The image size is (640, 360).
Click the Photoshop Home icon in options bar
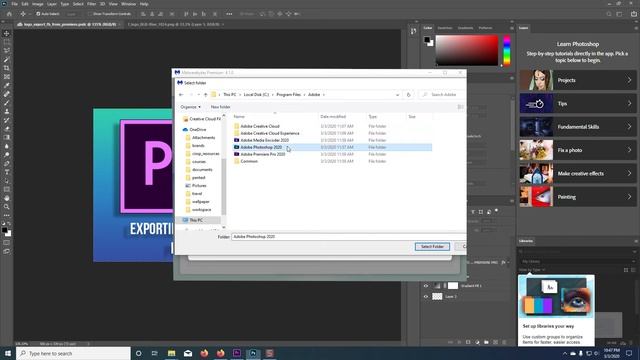(x=9, y=14)
